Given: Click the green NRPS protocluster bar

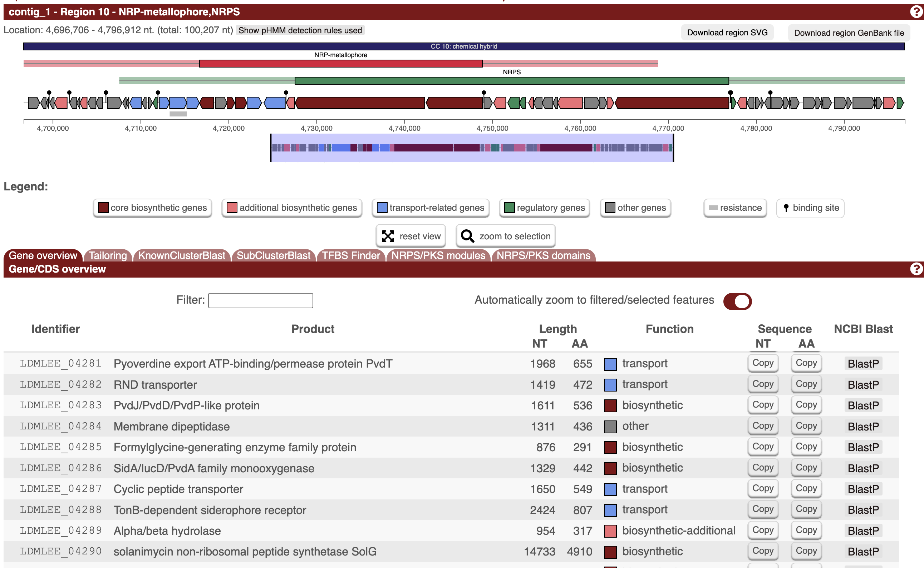Looking at the screenshot, I should click(x=511, y=80).
